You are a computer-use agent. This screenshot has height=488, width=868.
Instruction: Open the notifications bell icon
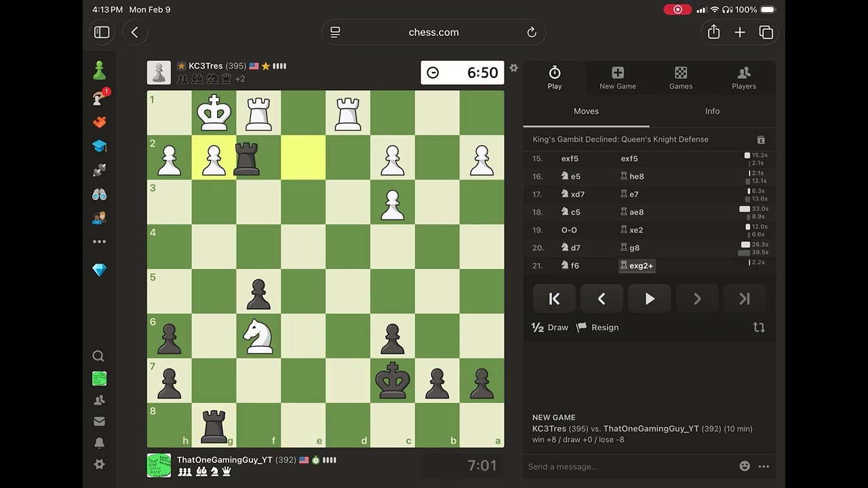coord(99,443)
